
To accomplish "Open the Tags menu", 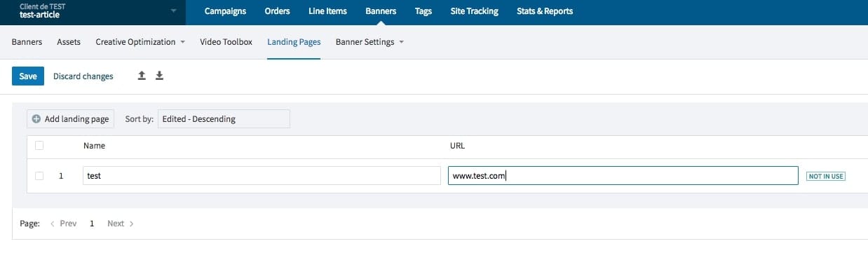I will click(x=423, y=11).
